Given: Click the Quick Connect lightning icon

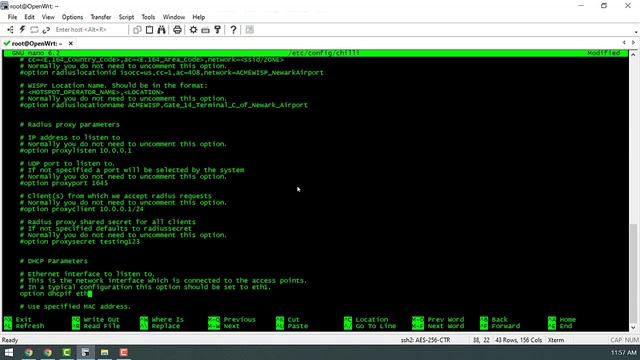Looking at the screenshot, I should click(22, 30).
